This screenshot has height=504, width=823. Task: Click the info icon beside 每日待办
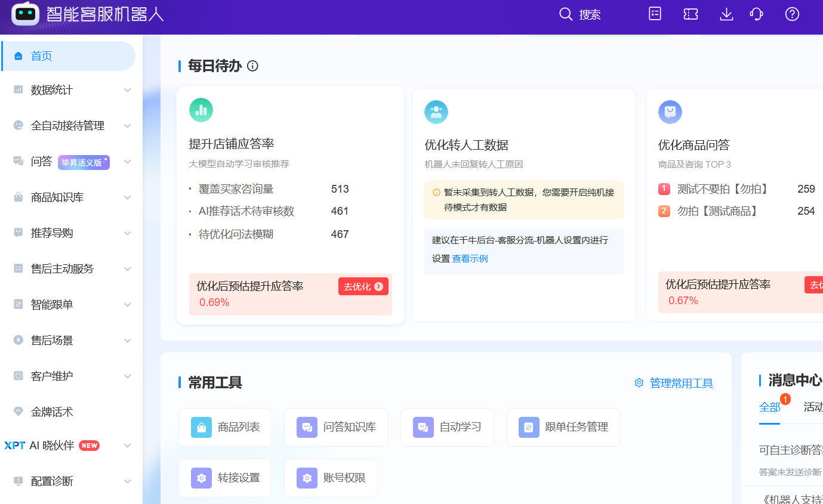point(252,66)
